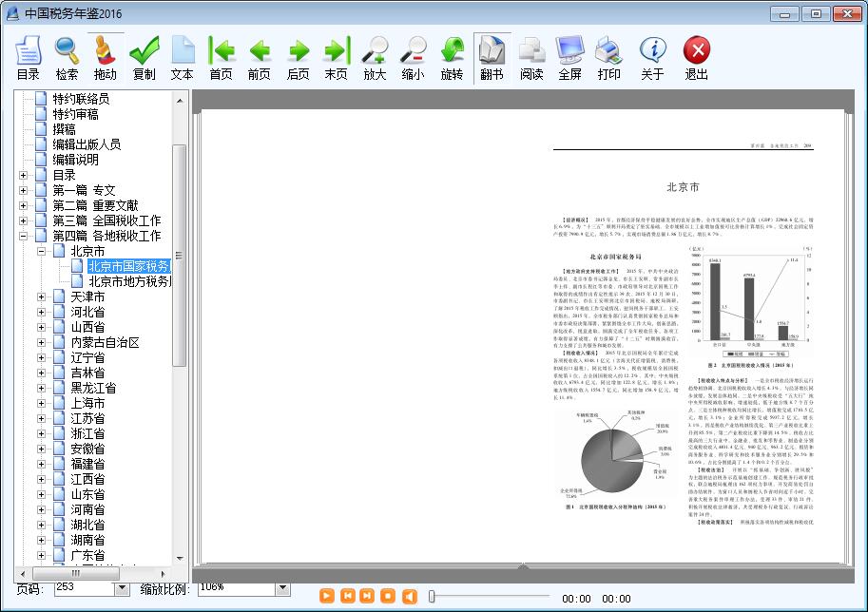Click 缩小 zoom out icon
The height and width of the screenshot is (612, 868).
[413, 58]
